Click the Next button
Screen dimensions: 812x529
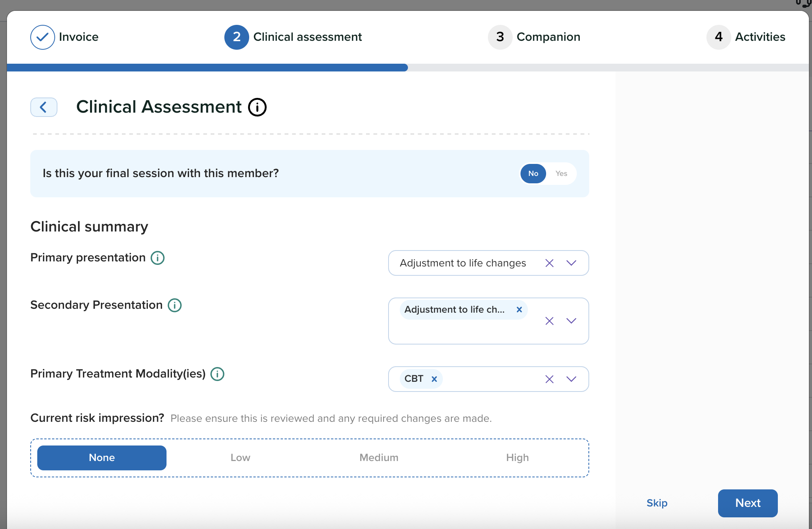point(748,503)
